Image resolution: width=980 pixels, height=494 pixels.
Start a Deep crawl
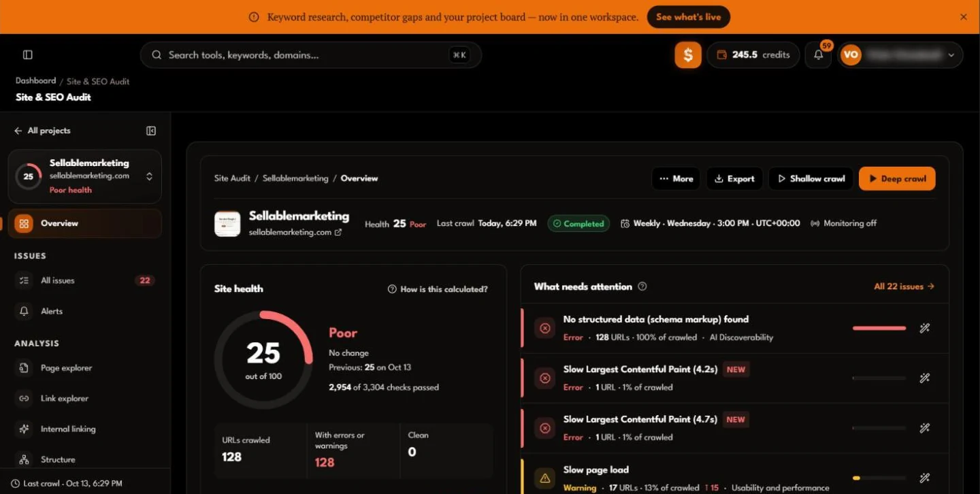897,179
